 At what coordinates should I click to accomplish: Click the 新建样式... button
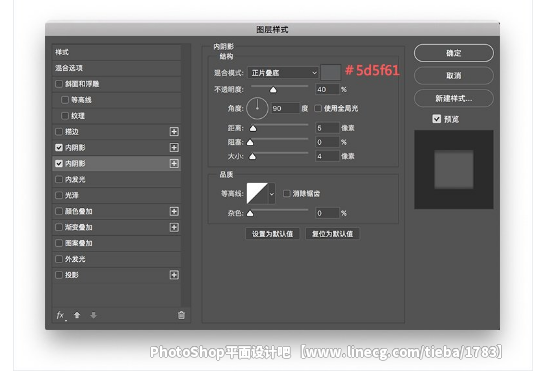[x=454, y=98]
